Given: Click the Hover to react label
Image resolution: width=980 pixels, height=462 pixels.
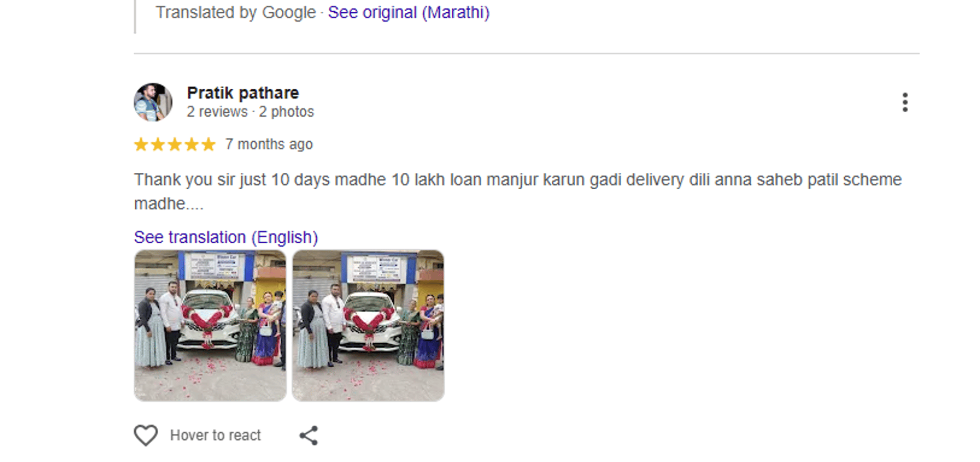Looking at the screenshot, I should point(215,435).
